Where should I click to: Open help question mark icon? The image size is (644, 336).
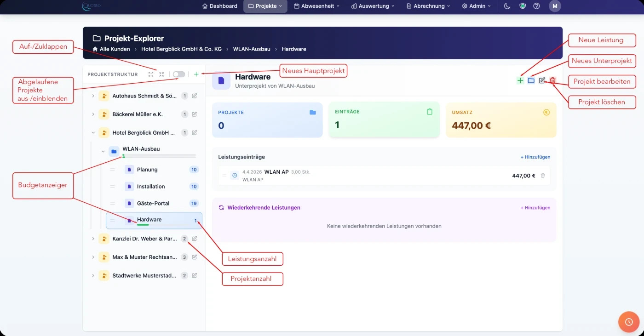tap(536, 6)
